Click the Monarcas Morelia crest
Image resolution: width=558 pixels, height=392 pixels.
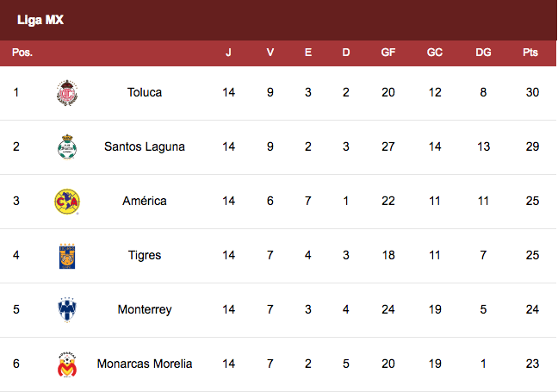coord(67,364)
